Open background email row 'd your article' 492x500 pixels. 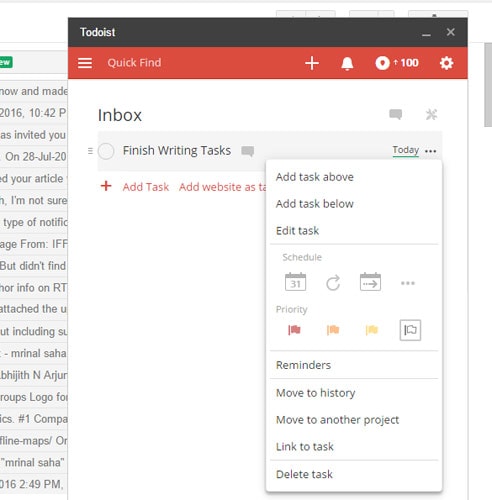pos(33,179)
